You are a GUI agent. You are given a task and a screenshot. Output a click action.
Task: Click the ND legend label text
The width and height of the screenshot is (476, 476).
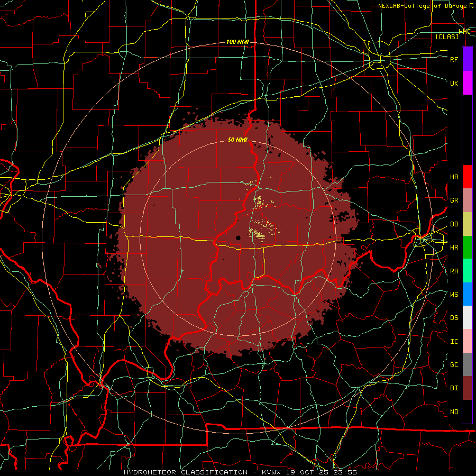coord(454,412)
